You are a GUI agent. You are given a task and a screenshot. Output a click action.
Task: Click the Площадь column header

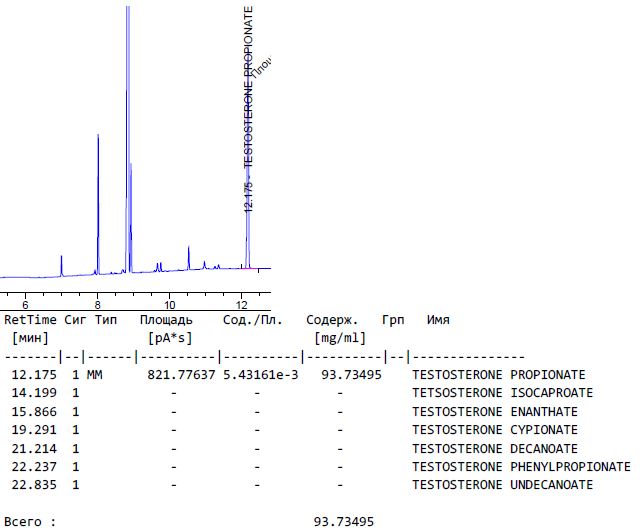point(166,320)
